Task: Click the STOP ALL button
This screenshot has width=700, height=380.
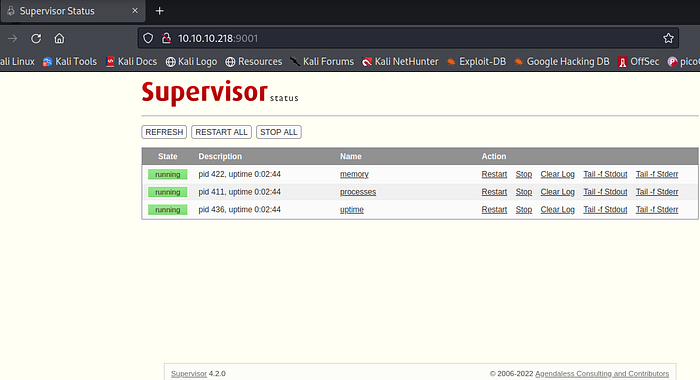Action: (x=279, y=132)
